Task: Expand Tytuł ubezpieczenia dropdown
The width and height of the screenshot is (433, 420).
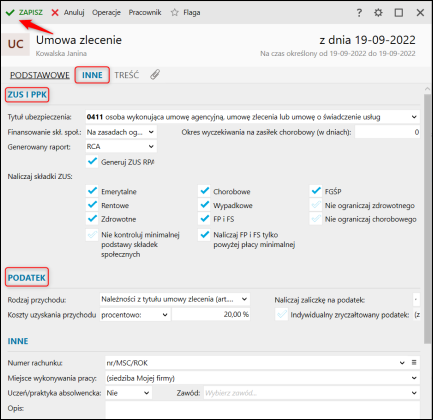Action: coord(414,117)
